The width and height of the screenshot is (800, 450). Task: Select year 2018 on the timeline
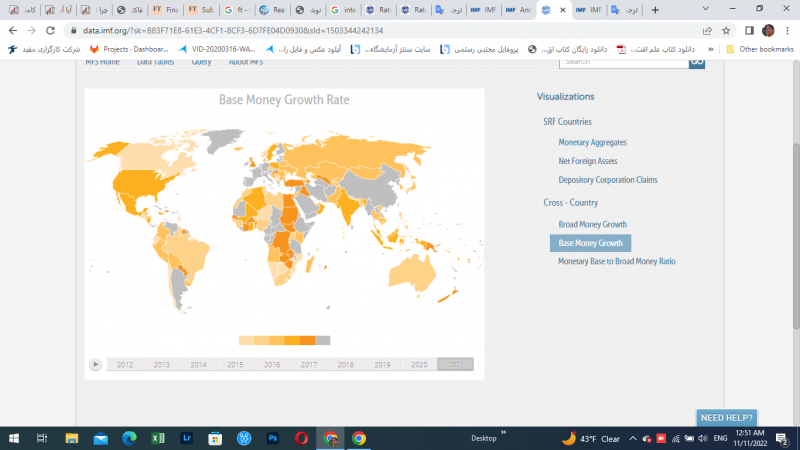pos(345,365)
